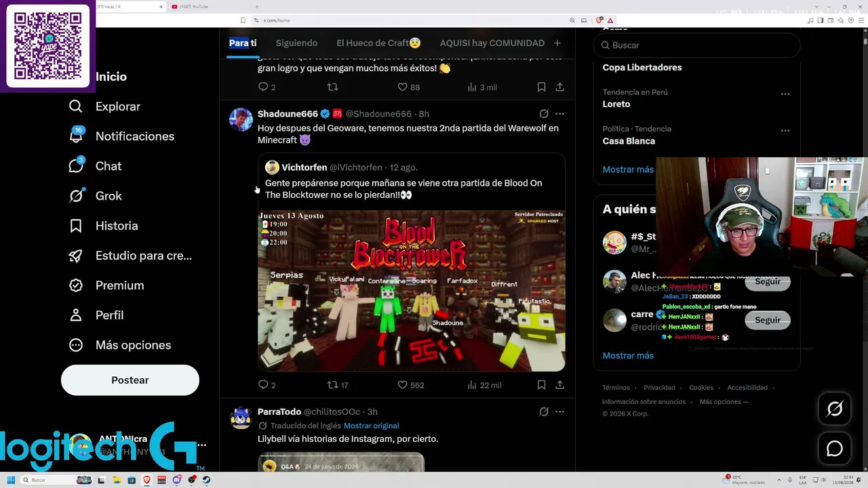Open the Términos footer link
This screenshot has height=488, width=868.
pos(616,388)
